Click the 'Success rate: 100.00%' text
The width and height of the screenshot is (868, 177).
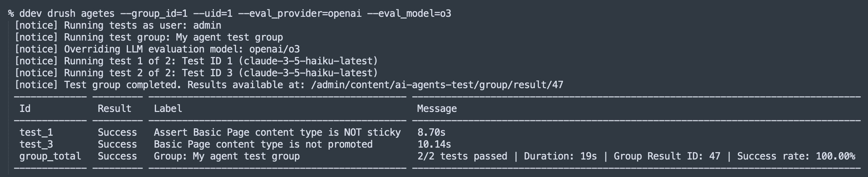pyautogui.click(x=796, y=156)
